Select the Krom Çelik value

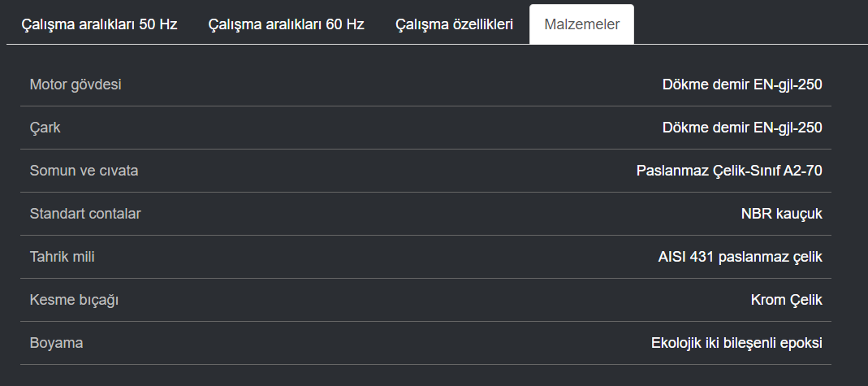pos(787,300)
